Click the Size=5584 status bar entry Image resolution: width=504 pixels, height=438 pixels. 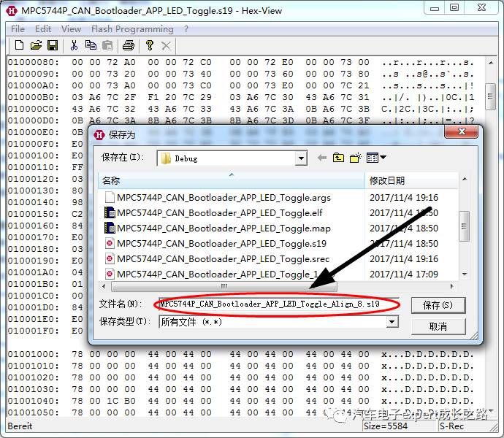386,426
